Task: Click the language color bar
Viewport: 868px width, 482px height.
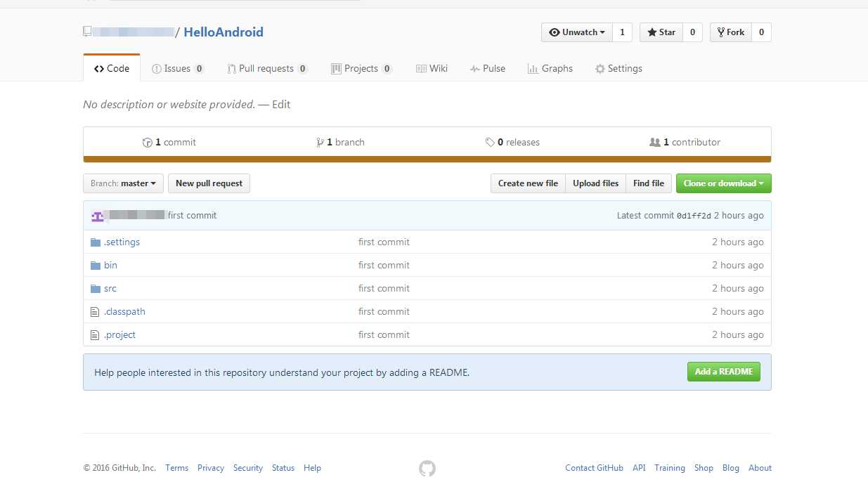Action: tap(427, 159)
